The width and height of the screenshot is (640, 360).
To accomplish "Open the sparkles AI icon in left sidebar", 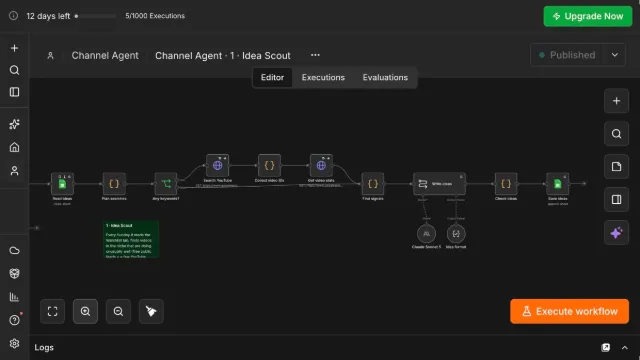I will pos(14,124).
